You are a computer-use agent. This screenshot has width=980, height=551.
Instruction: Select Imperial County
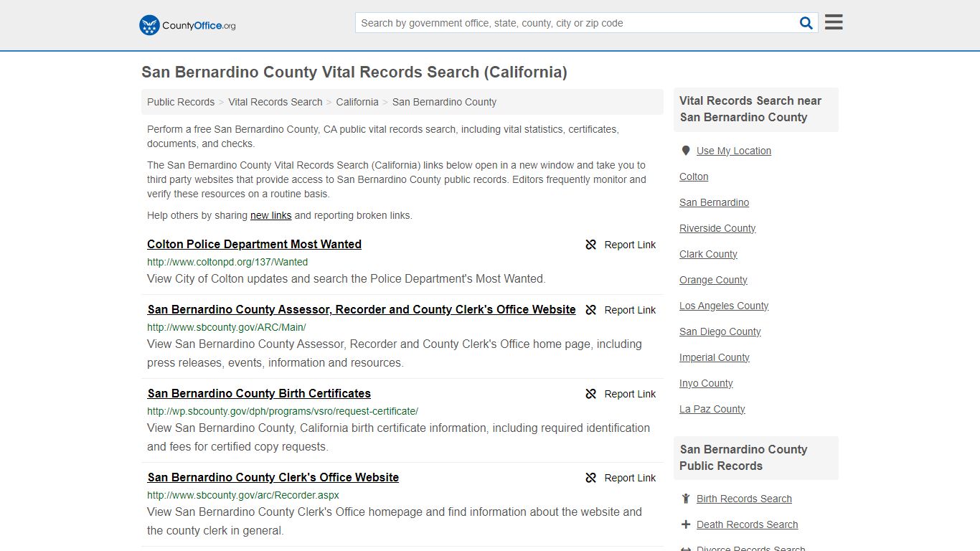pyautogui.click(x=715, y=357)
